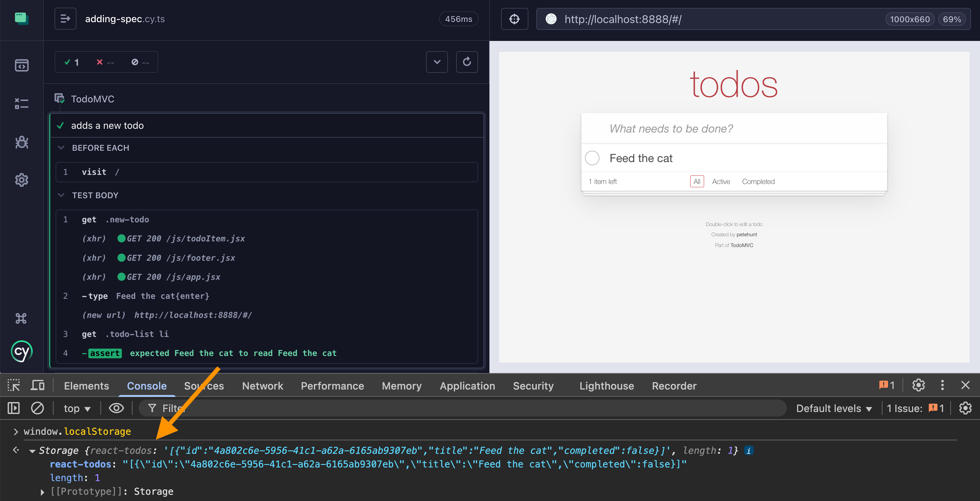980x501 pixels.
Task: Open the petehunt link
Action: tap(747, 235)
